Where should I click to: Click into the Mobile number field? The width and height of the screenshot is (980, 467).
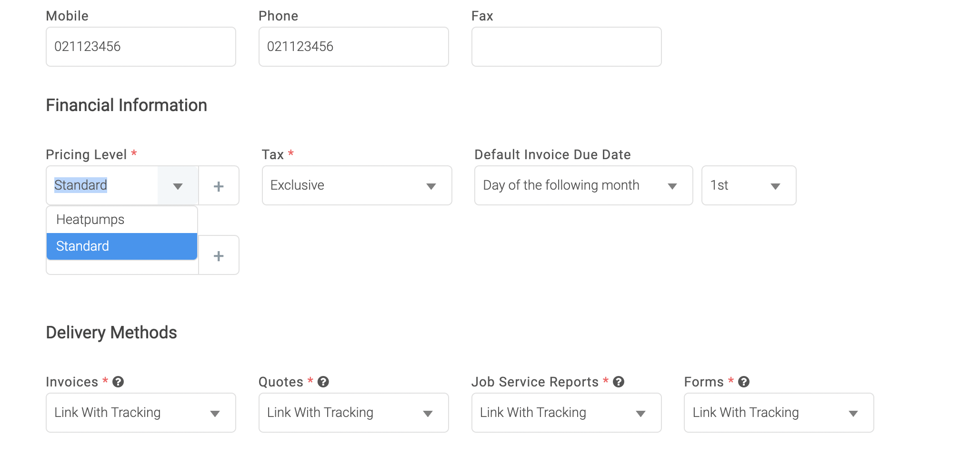[x=141, y=47]
